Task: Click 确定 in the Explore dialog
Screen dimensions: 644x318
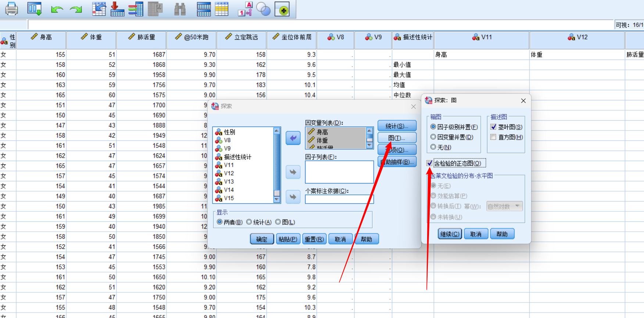Action: 262,239
